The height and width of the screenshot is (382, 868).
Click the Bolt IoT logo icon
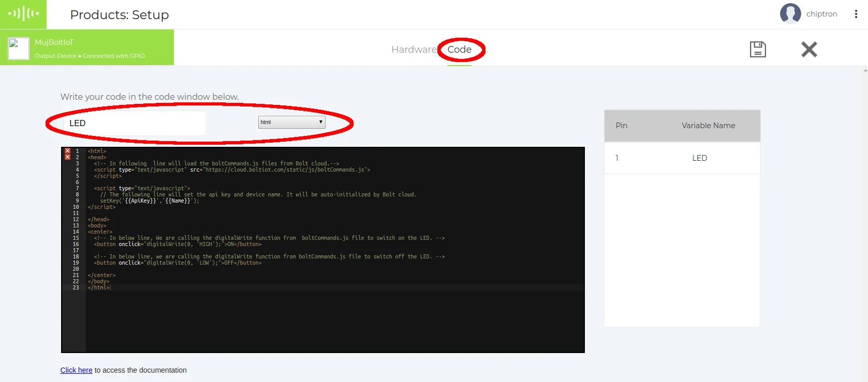23,14
